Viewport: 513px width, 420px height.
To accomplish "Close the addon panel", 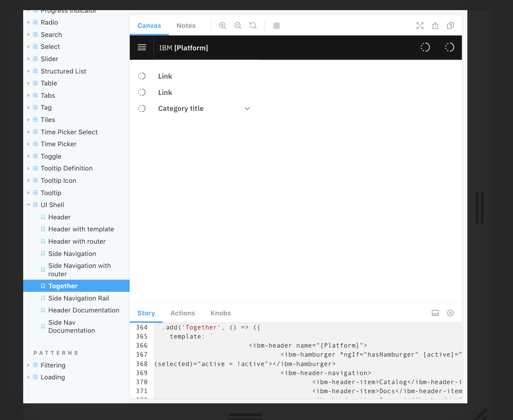I will tap(450, 313).
